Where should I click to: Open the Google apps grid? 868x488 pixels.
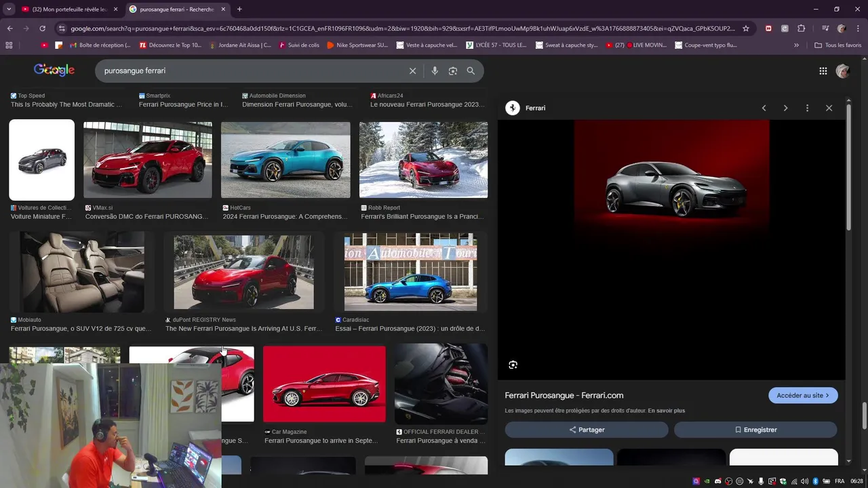(823, 70)
